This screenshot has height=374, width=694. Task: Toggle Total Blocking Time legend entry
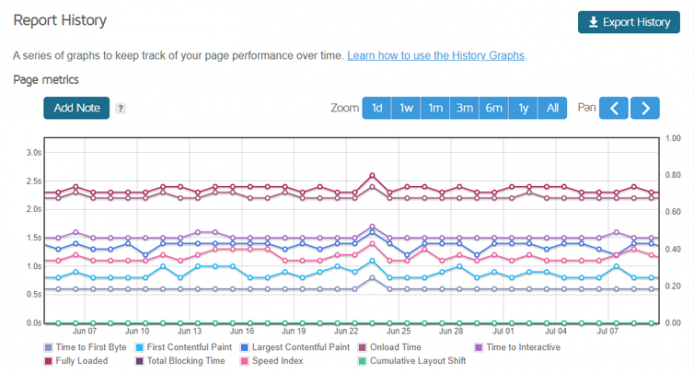tap(180, 361)
